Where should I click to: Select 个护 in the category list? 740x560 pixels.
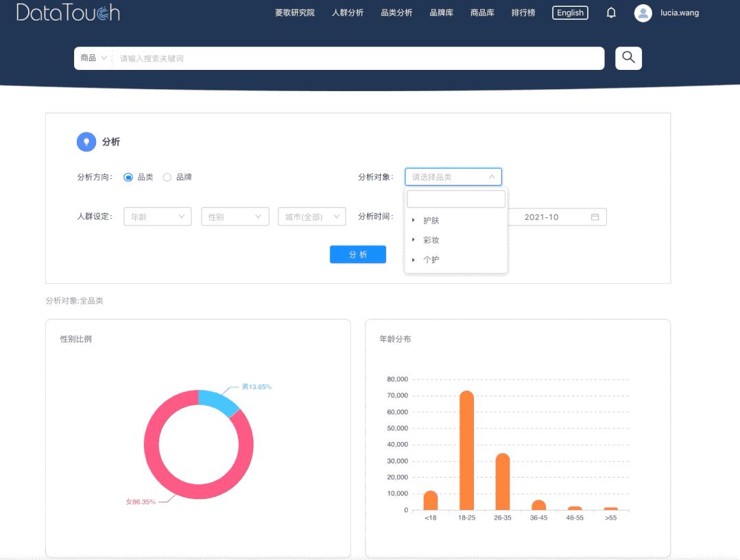click(431, 260)
